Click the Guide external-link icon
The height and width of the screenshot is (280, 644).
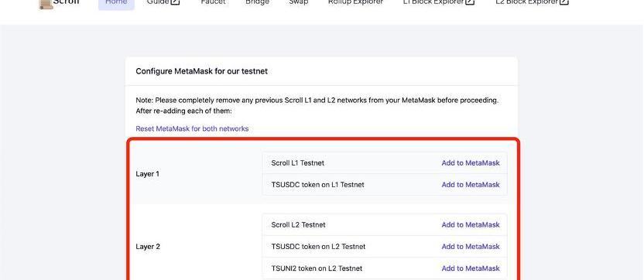point(176,2)
